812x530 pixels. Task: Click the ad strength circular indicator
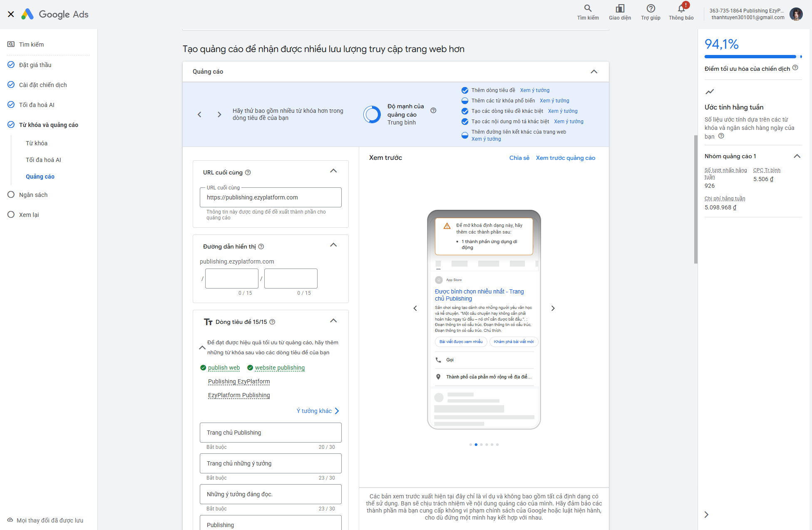372,114
